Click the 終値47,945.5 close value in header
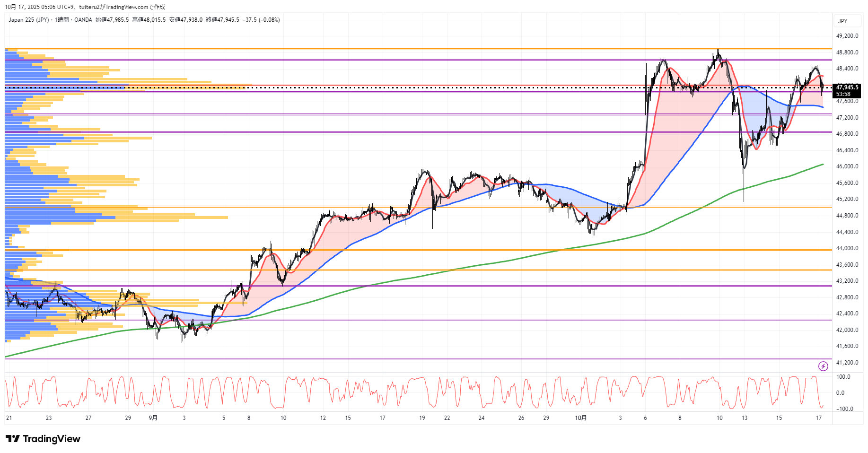The image size is (868, 453). 222,20
